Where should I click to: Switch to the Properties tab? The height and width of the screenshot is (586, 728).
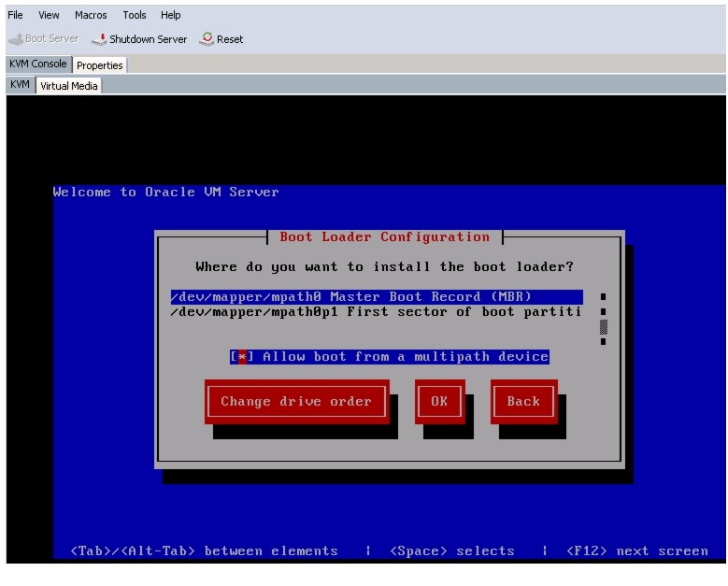[99, 65]
